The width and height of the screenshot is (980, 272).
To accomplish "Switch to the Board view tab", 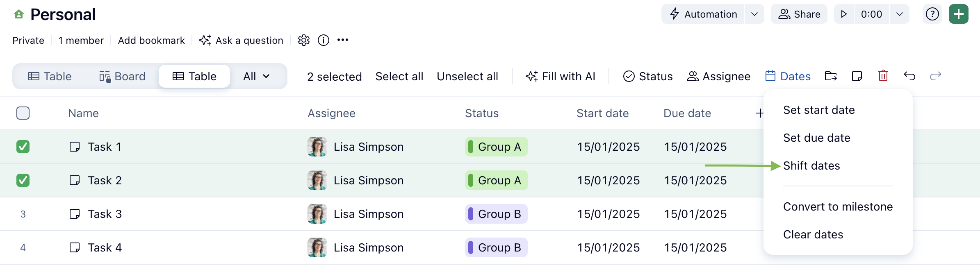I will click(x=122, y=76).
